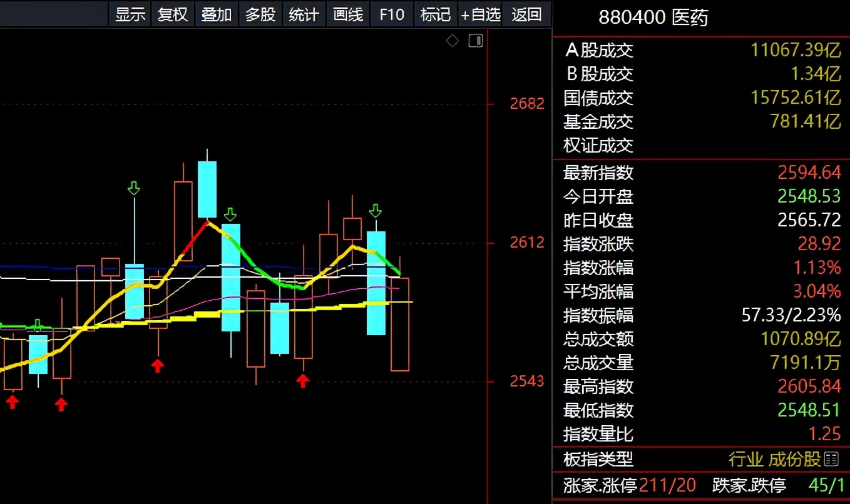Click the tallest cyan candlestick at peak

[x=207, y=189]
